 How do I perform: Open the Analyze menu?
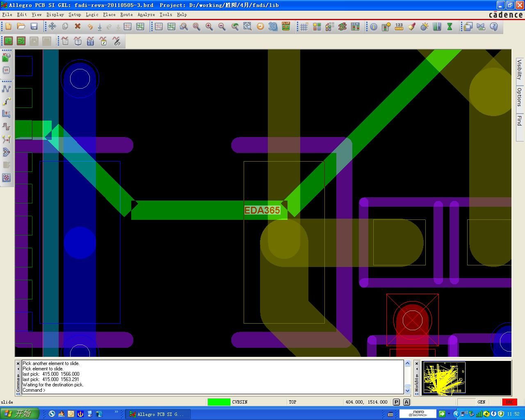[x=146, y=14]
